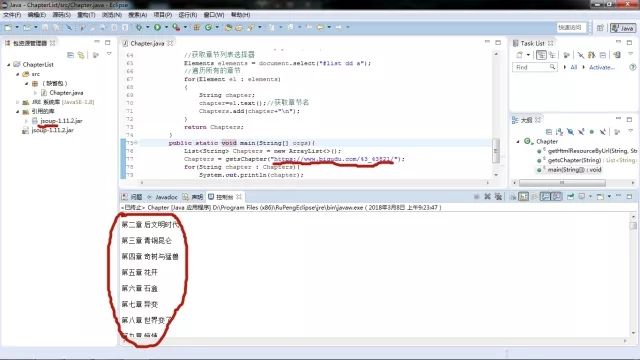Click the New Java Package icon in the toolbar
640x360 pixels.
(x=197, y=27)
